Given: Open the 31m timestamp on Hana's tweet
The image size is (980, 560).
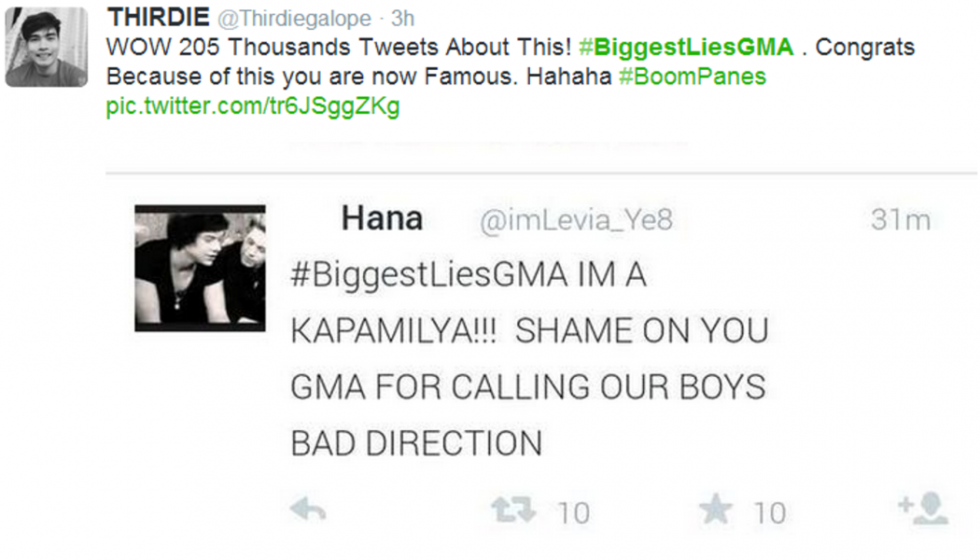Looking at the screenshot, I should (x=901, y=220).
